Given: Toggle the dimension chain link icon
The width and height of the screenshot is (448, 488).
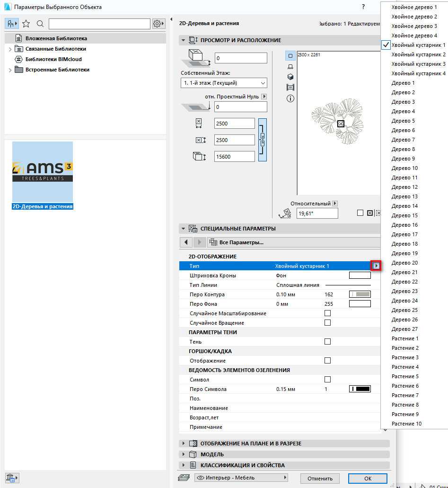Looking at the screenshot, I should (263, 140).
